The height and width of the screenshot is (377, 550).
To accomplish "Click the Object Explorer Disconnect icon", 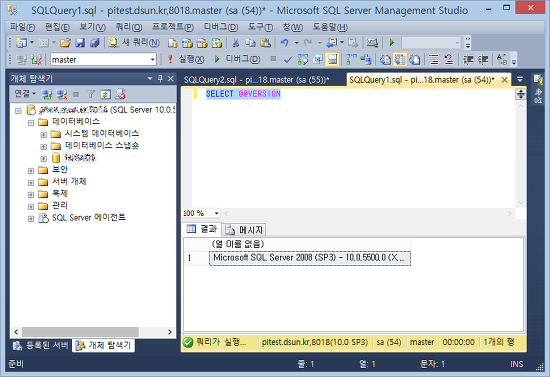I will [x=62, y=94].
